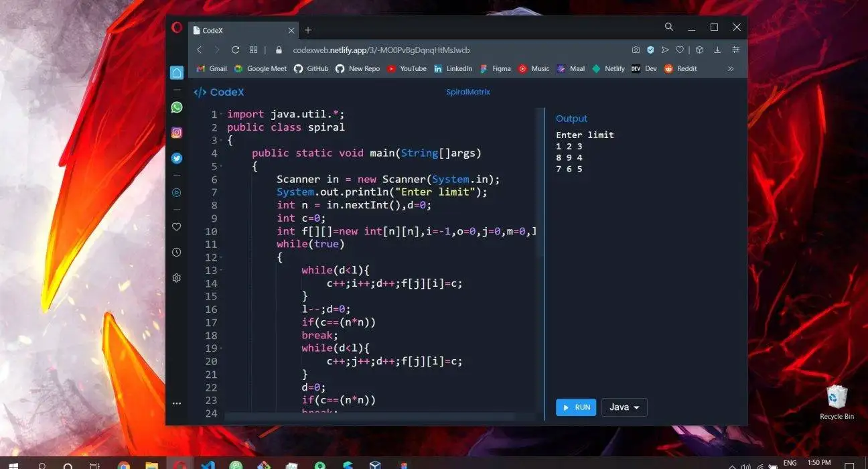
Task: Open Instagram in the sidebar
Action: coord(176,132)
